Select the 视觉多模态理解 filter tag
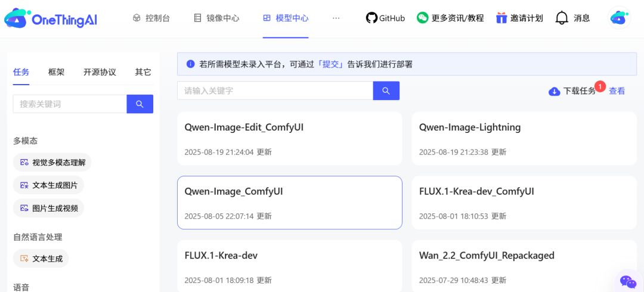644x292 pixels. (52, 162)
